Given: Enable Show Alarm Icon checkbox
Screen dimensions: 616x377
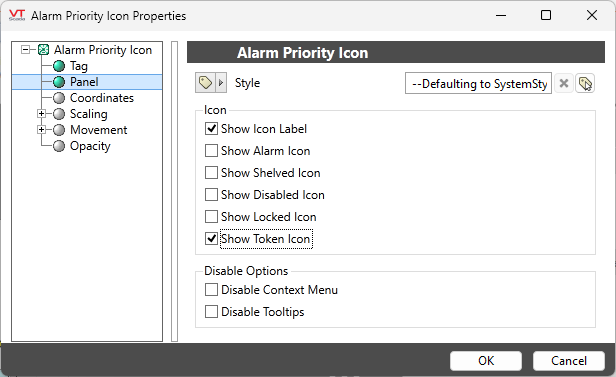Looking at the screenshot, I should [x=211, y=151].
